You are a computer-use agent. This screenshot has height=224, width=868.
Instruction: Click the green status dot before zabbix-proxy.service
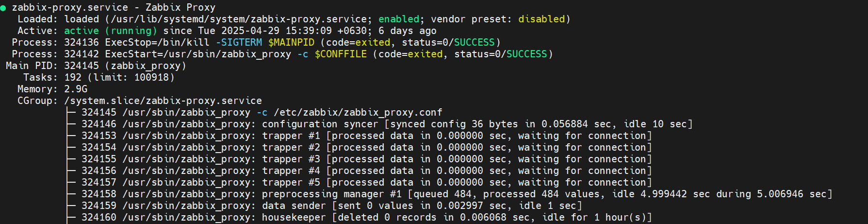[x=3, y=8]
